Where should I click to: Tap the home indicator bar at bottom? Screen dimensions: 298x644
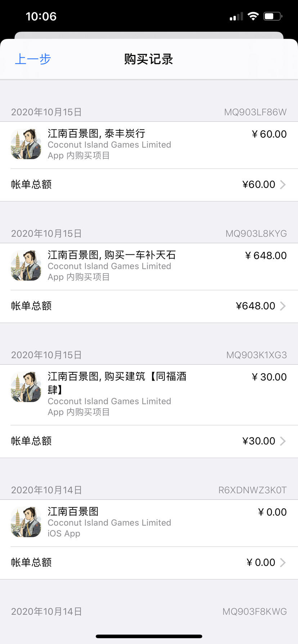tap(149, 636)
